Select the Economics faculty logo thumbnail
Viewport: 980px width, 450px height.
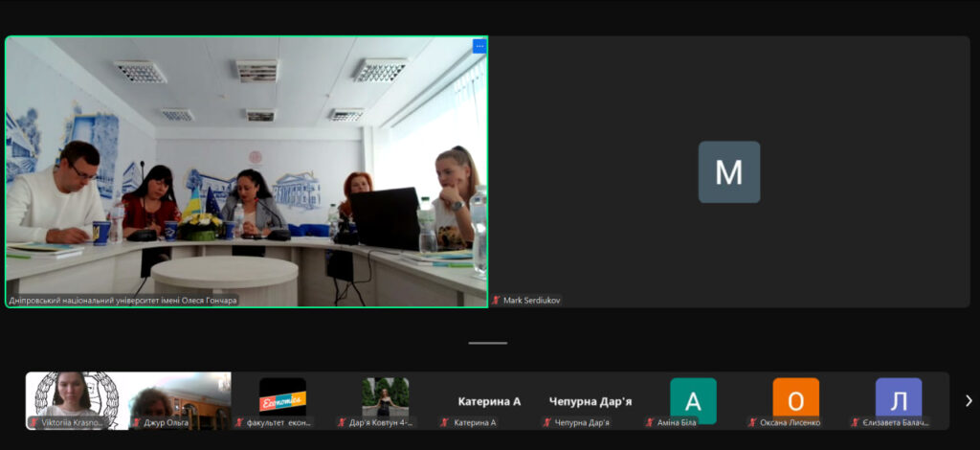pyautogui.click(x=282, y=394)
